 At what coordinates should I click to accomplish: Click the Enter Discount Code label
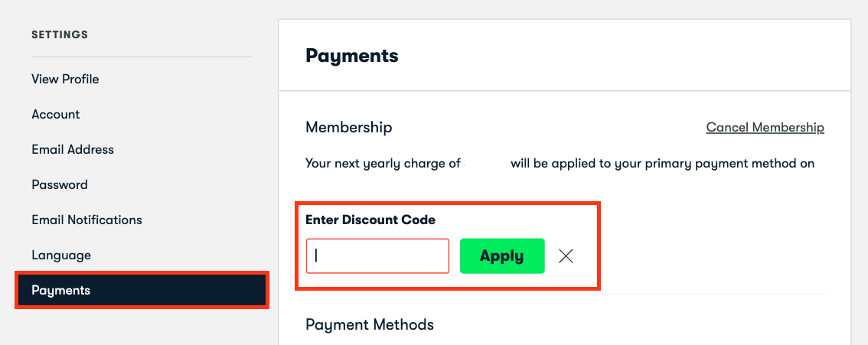[x=370, y=220]
